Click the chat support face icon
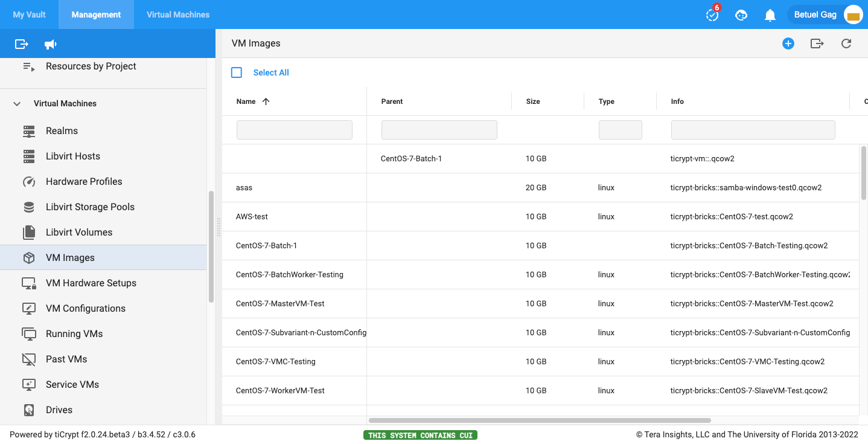 coord(741,15)
